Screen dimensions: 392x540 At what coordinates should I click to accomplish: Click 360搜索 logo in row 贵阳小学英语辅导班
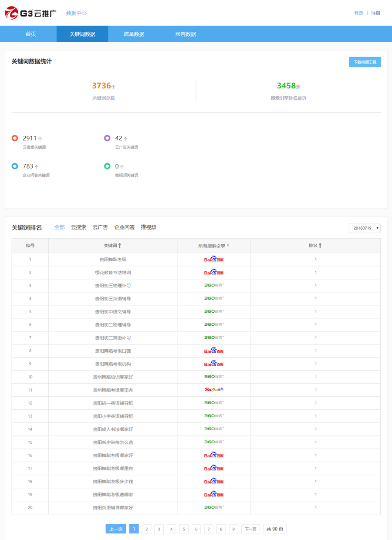pyautogui.click(x=214, y=416)
